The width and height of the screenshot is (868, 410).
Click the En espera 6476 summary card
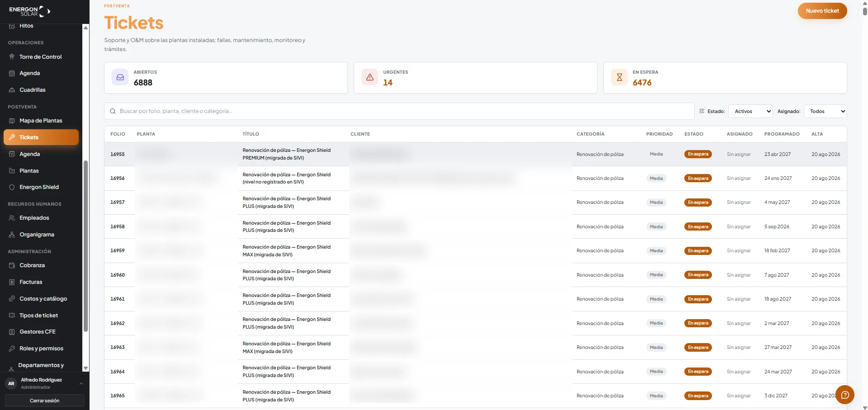point(725,78)
